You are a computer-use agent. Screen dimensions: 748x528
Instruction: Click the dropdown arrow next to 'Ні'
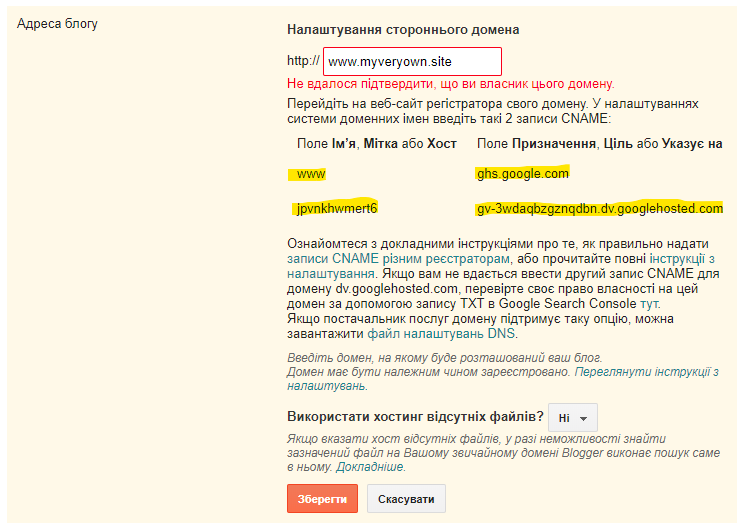point(584,418)
